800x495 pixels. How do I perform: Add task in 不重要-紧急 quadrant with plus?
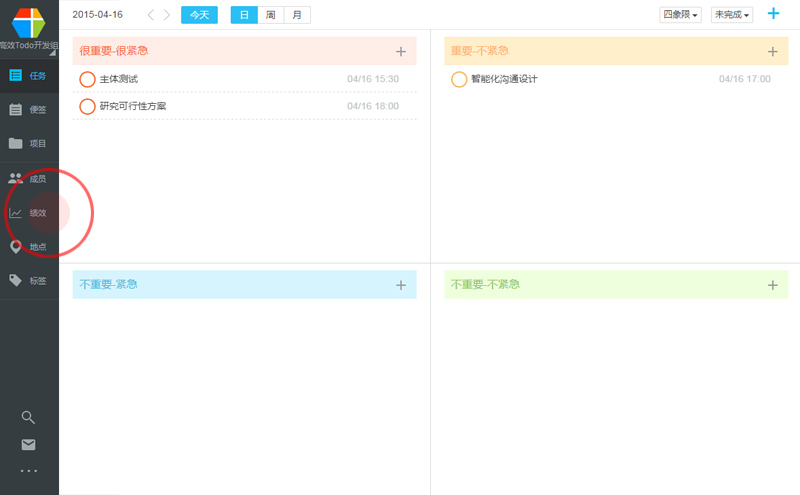click(400, 285)
